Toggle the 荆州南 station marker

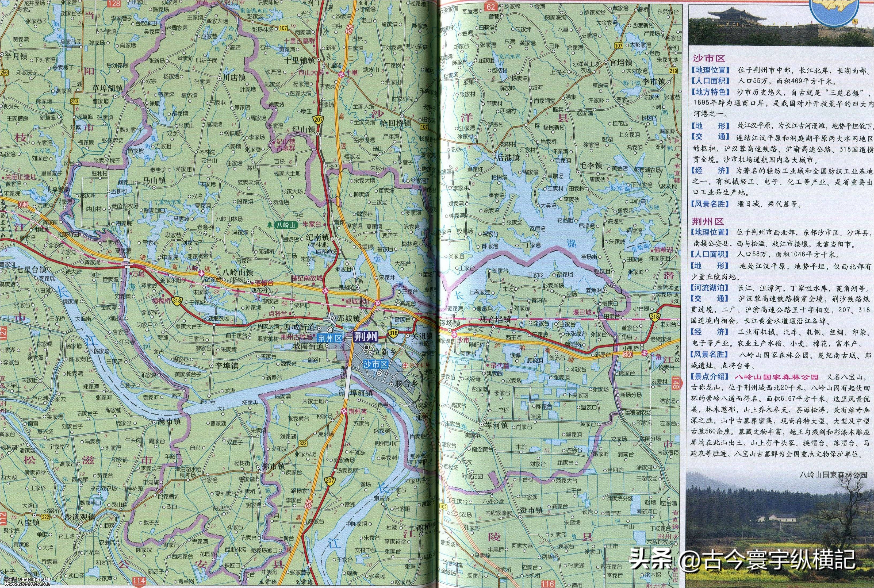click(x=344, y=411)
